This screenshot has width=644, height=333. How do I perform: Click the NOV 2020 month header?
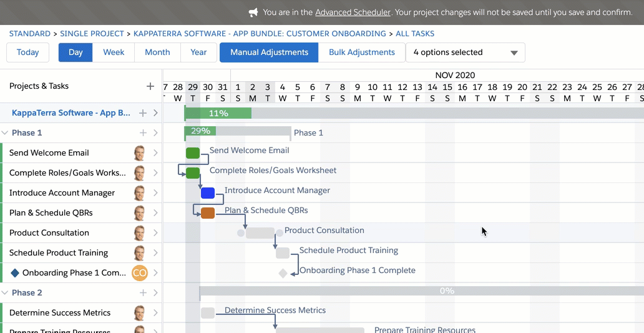(455, 75)
